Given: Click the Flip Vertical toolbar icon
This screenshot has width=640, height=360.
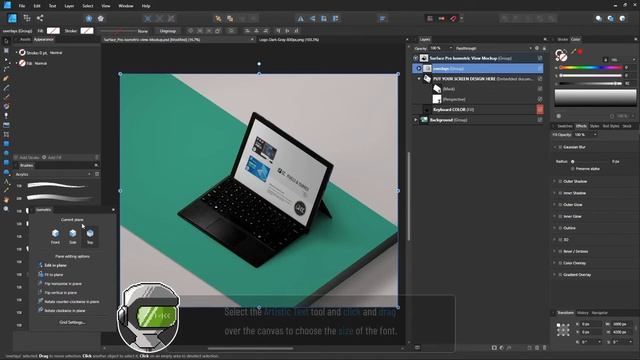Looking at the screenshot, I should pos(312,18).
